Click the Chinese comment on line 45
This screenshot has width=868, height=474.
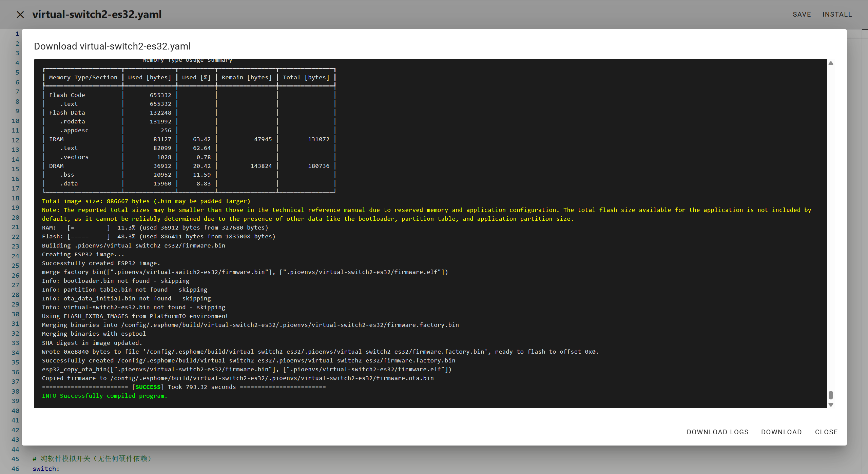coord(93,459)
